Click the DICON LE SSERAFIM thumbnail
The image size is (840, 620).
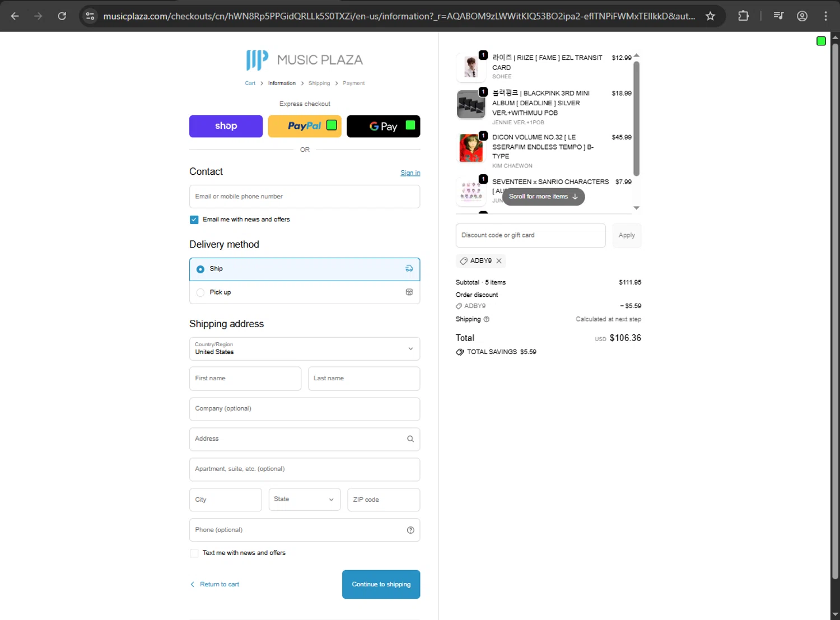[471, 148]
